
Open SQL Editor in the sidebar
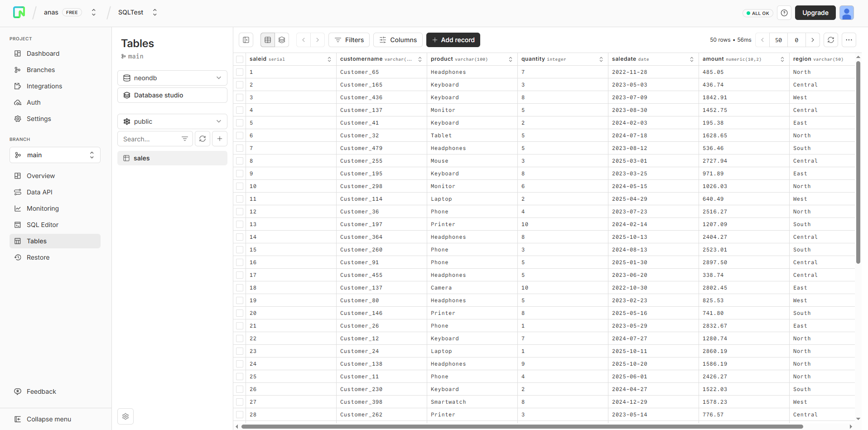pos(43,225)
